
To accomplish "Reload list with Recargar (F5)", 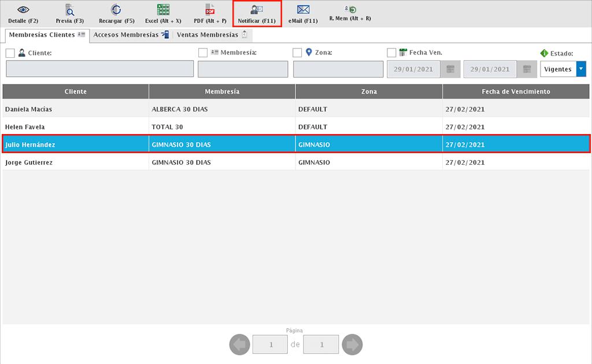I will click(116, 10).
